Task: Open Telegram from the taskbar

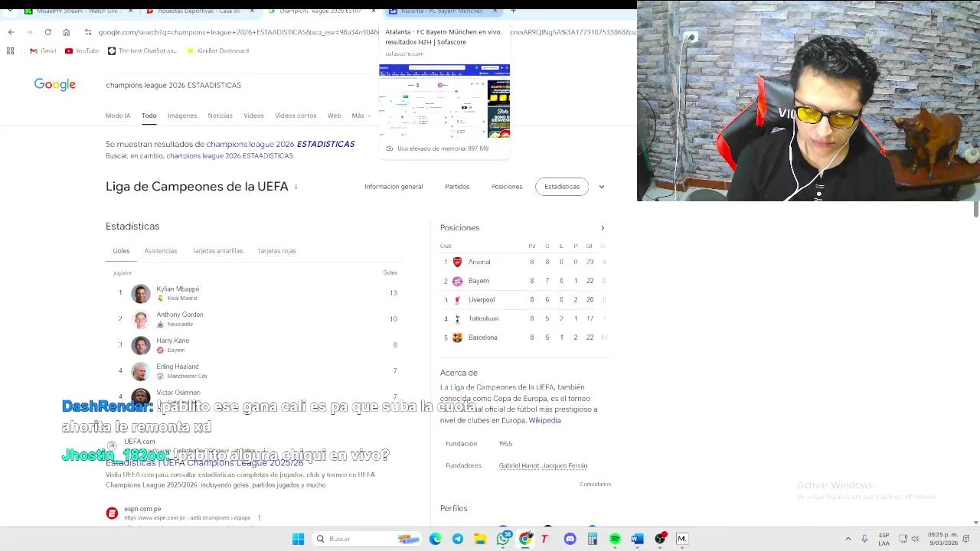Action: click(x=457, y=539)
